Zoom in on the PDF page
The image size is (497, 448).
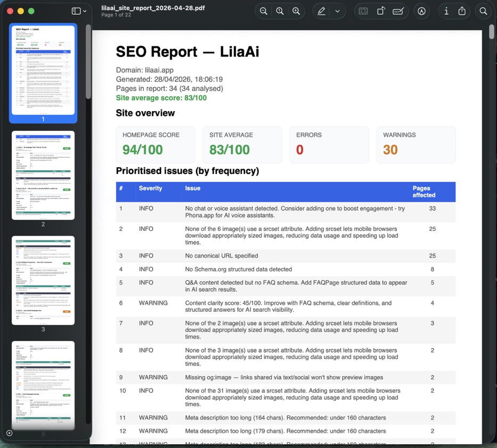point(296,11)
